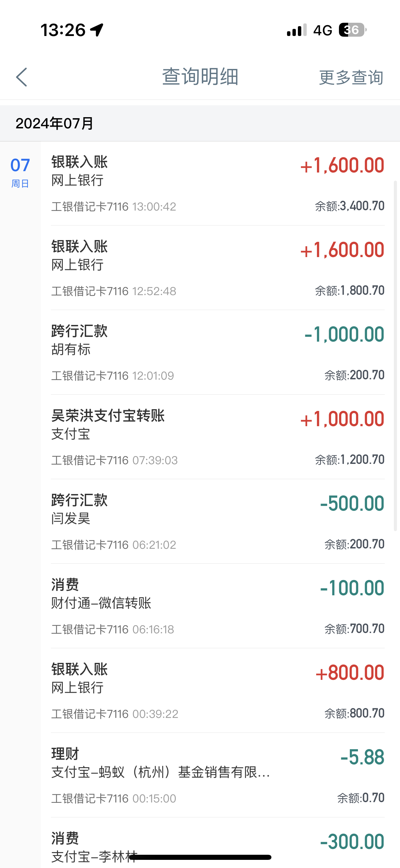Open 更多查询 for more queries

tap(351, 77)
